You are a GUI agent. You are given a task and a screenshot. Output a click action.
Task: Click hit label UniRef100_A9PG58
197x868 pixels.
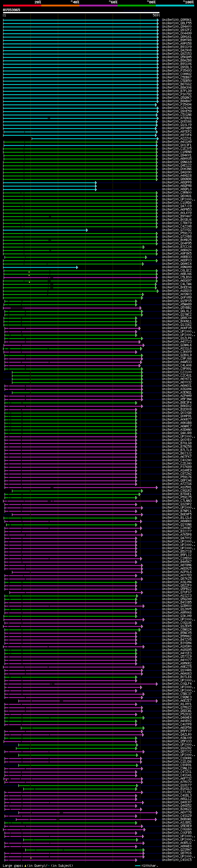(177, 43)
